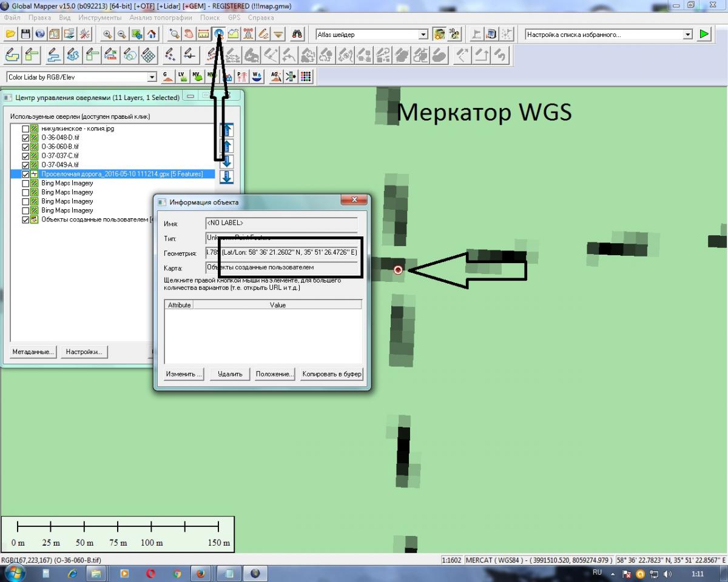Click the Home full view icon
This screenshot has width=728, height=582.
pyautogui.click(x=152, y=35)
